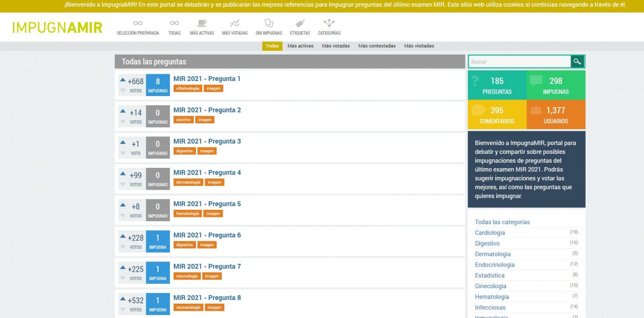This screenshot has width=644, height=318.
Task: Downvote MIR 2021 - Pregunta 2
Action: (123, 122)
